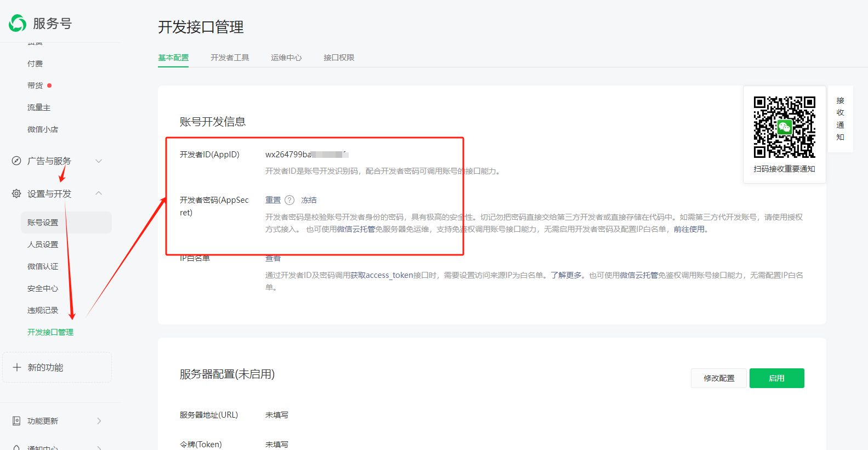Screen dimensions: 868x450
Task: Select 微信认证 in the sidebar
Action: tap(43, 266)
